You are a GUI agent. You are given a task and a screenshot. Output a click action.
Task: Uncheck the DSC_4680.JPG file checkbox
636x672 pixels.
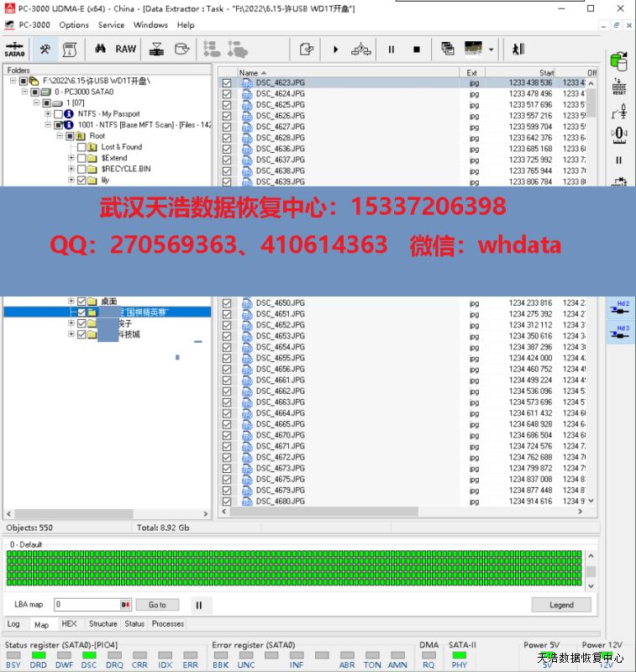(x=227, y=501)
